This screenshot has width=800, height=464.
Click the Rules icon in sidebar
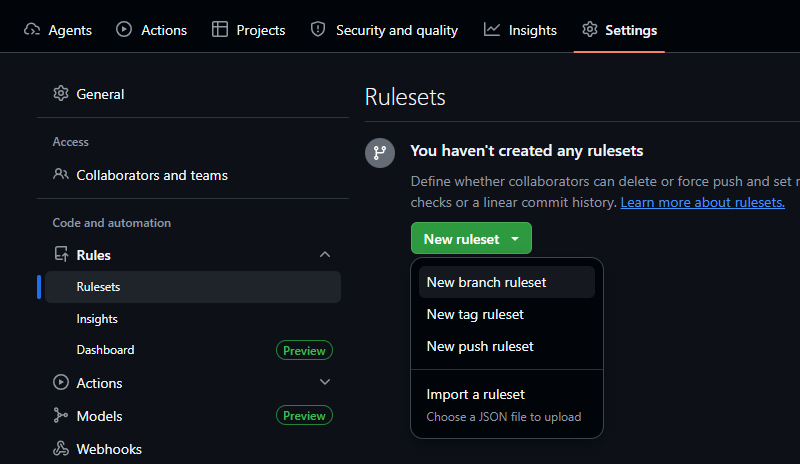61,255
